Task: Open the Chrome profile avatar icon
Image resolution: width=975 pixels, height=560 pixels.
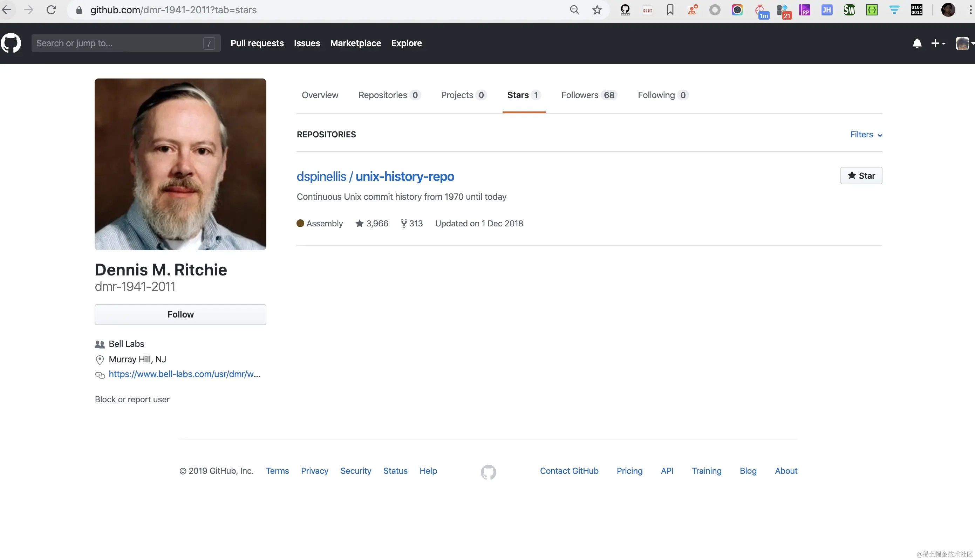Action: pos(948,10)
